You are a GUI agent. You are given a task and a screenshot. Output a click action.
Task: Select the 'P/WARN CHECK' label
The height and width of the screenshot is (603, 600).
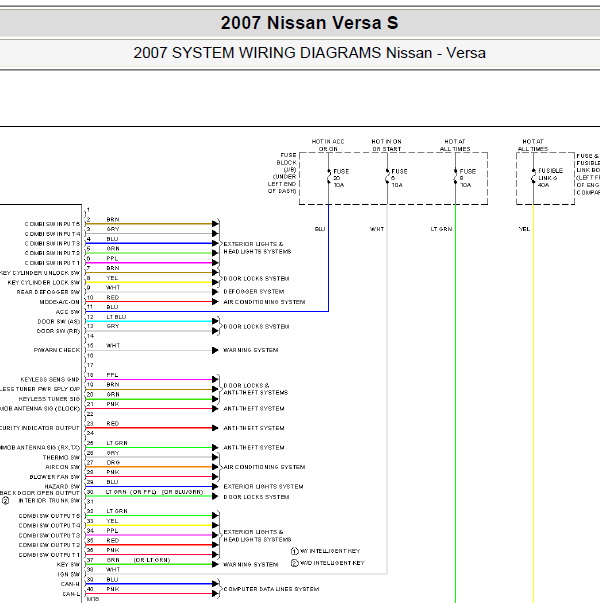point(57,350)
